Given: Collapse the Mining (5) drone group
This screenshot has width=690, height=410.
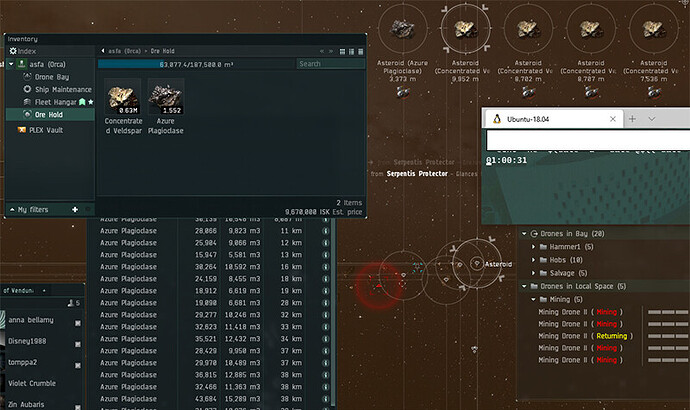Looking at the screenshot, I should (x=533, y=300).
